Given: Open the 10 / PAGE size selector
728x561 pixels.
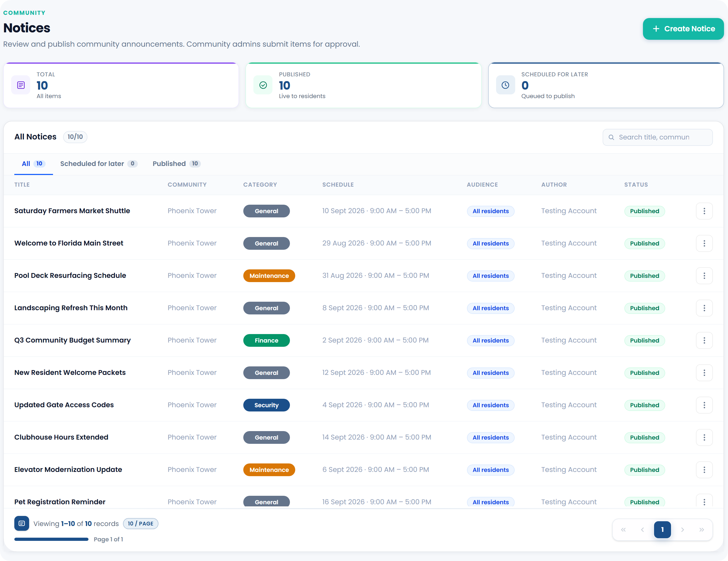Looking at the screenshot, I should 140,524.
